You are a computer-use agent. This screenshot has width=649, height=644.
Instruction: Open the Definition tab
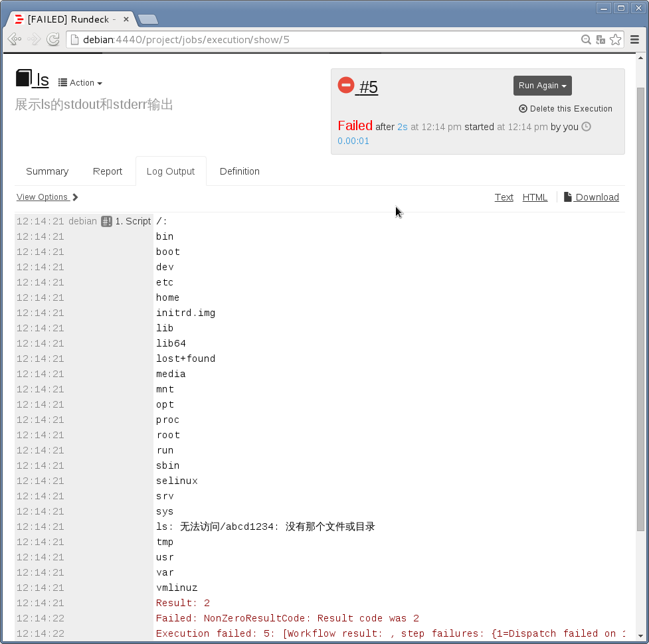[x=240, y=171]
